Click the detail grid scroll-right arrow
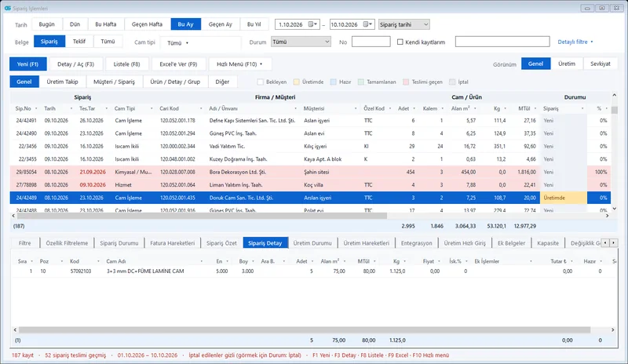This screenshot has width=628, height=364. 613,330
